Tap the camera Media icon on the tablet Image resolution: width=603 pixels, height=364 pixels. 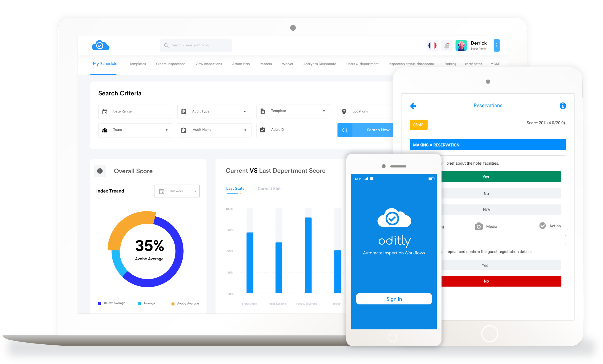click(478, 226)
